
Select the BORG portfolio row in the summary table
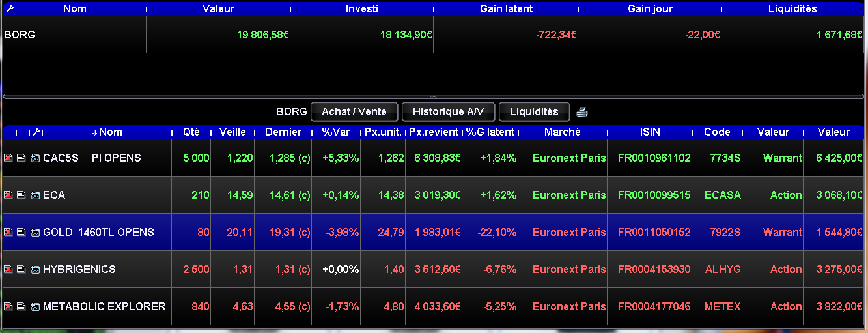(x=434, y=35)
